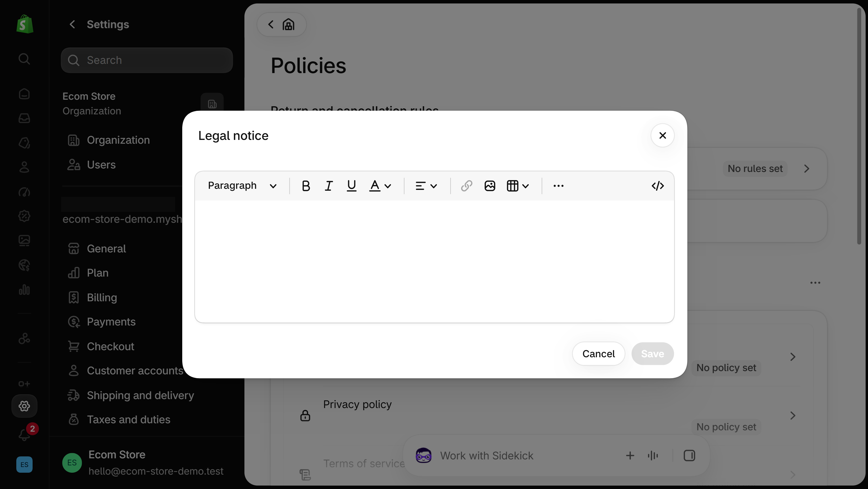Image resolution: width=868 pixels, height=489 pixels.
Task: Click the search icon in left rail
Action: 24,59
